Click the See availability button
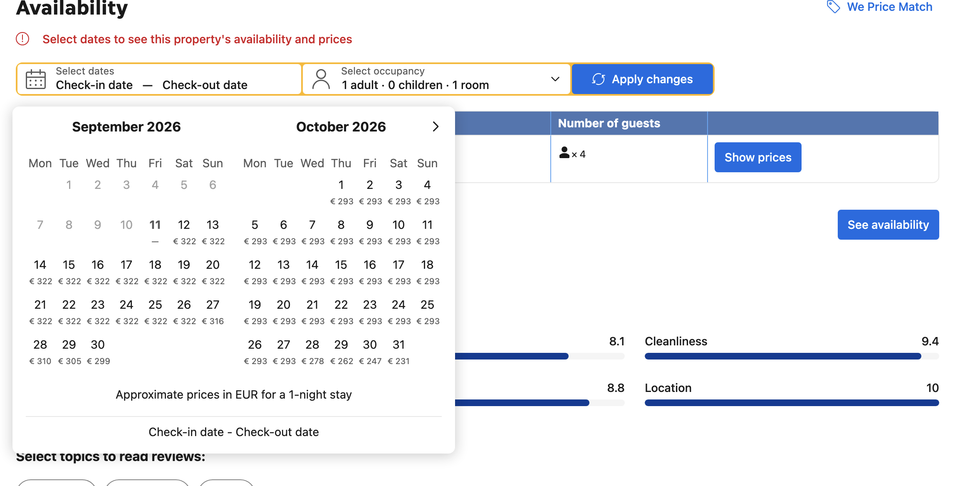Screen dimensions: 980x486 (x=888, y=225)
